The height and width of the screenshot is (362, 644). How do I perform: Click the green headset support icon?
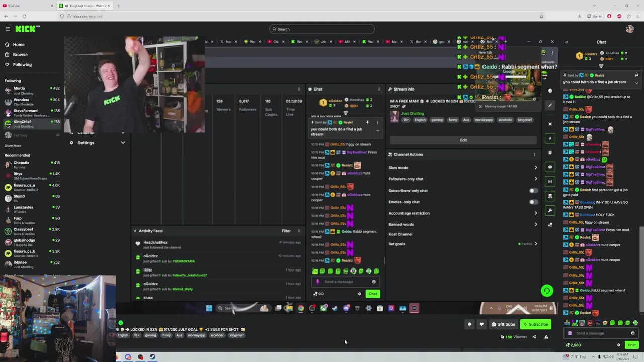point(547,290)
